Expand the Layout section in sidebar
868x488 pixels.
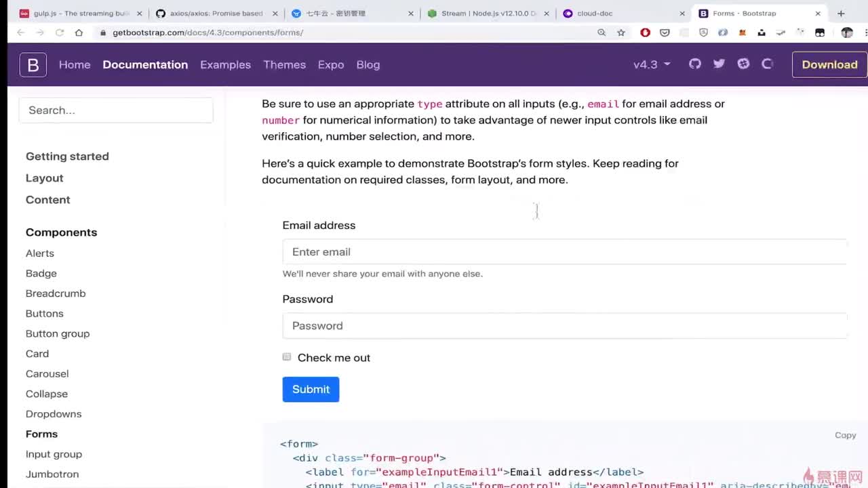tap(44, 178)
